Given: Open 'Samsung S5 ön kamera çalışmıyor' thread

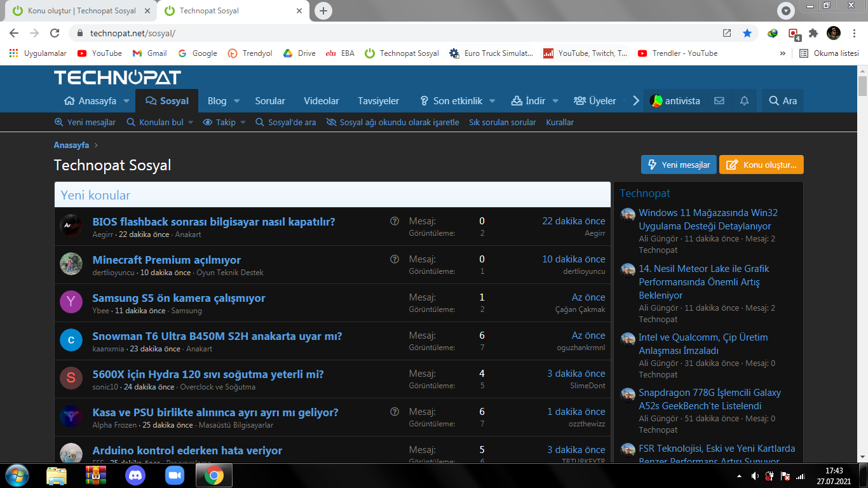Looking at the screenshot, I should click(179, 298).
